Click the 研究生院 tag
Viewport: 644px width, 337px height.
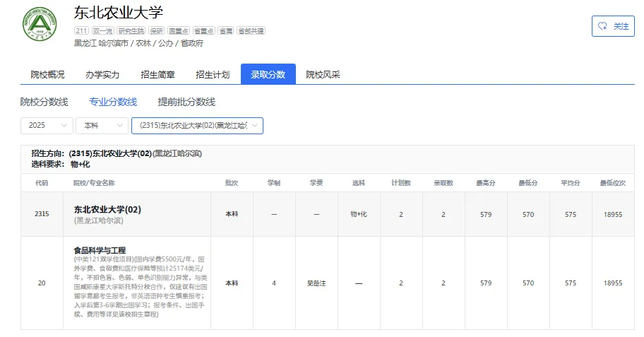tap(131, 31)
